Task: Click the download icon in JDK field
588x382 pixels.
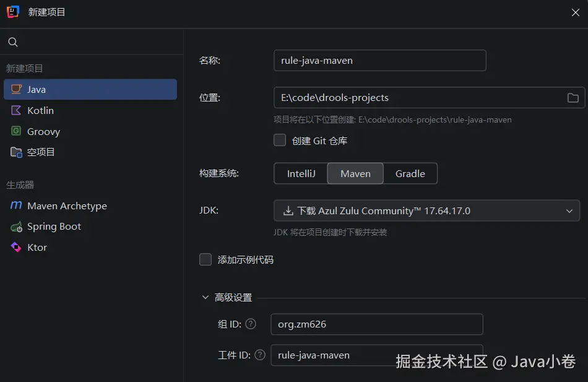Action: tap(288, 211)
